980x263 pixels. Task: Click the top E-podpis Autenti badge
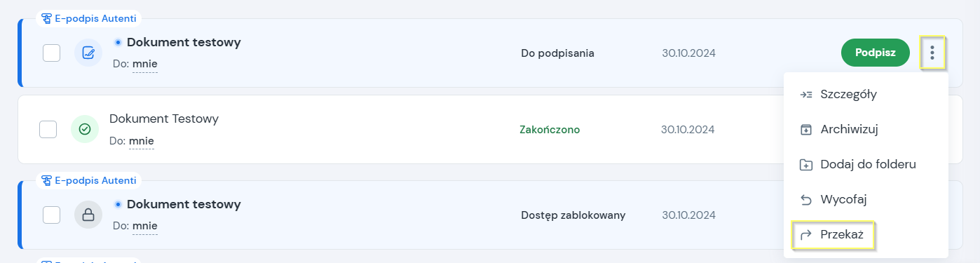89,18
